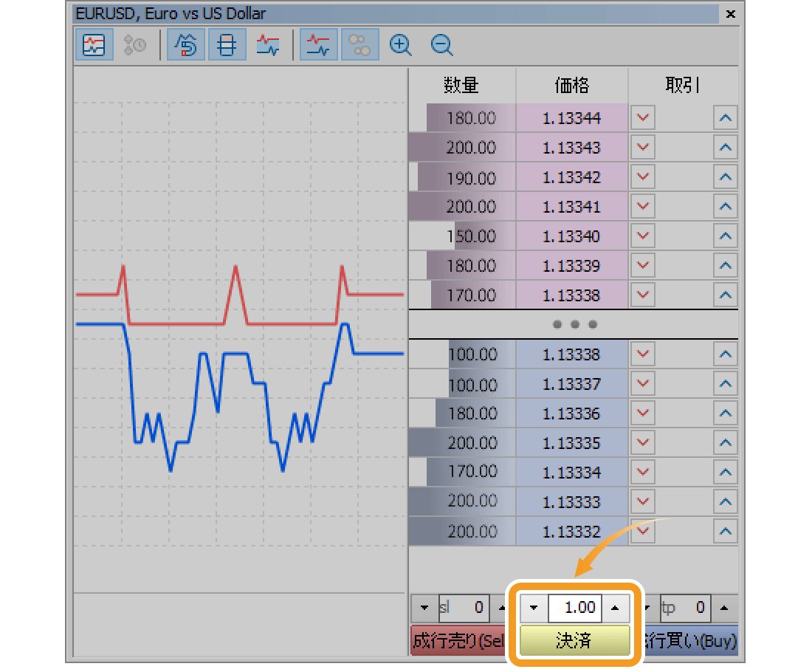
Task: Click the red sell arrow at 1.13342
Action: pos(643,177)
